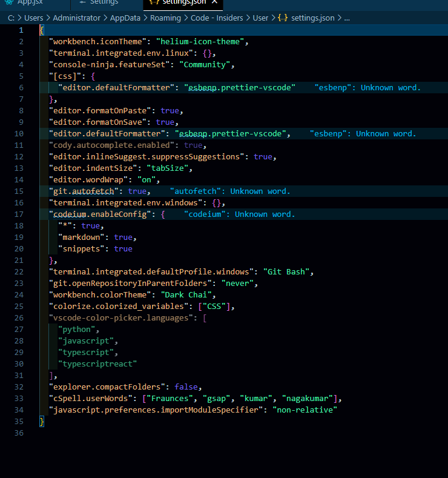Click the icon on the Settings tab
448x478 pixels.
click(82, 2)
